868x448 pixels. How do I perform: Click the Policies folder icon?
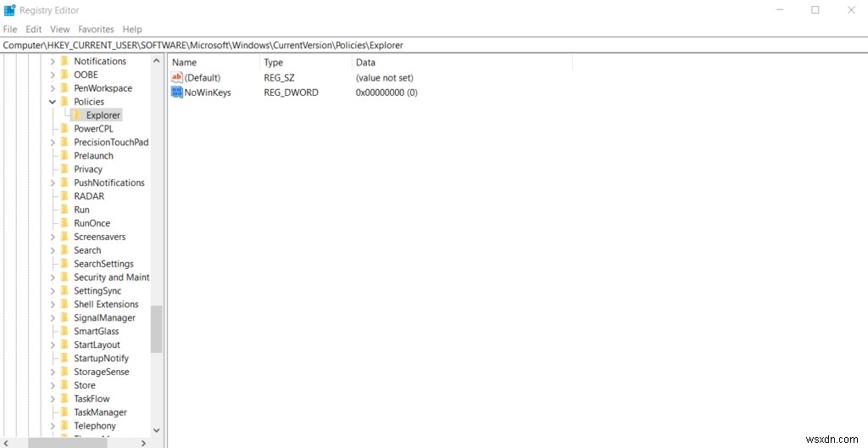(64, 102)
